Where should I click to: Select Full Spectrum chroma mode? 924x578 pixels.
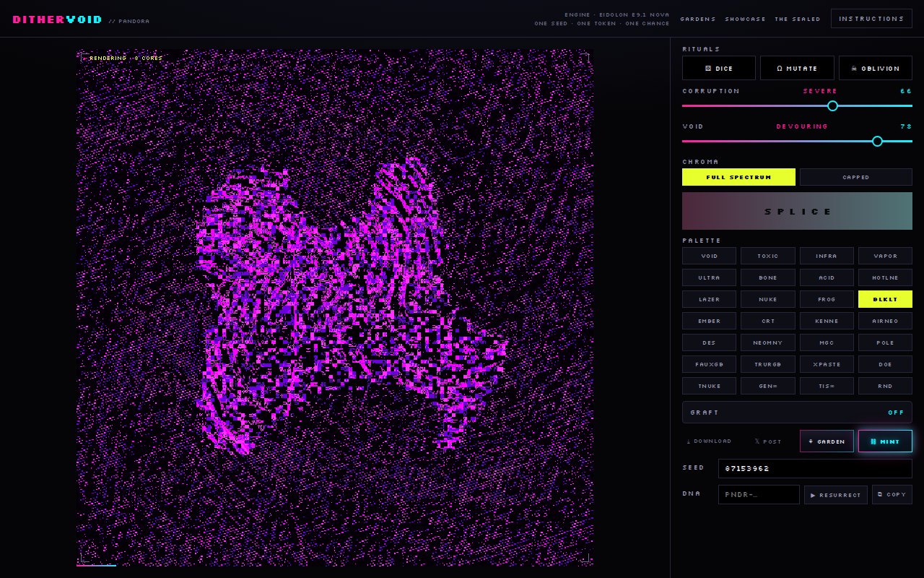[x=738, y=177]
